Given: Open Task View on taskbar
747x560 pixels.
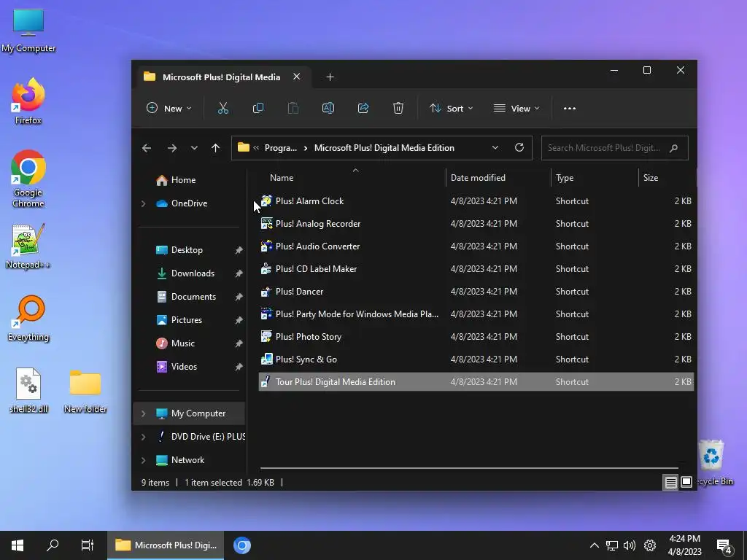Looking at the screenshot, I should point(88,545).
